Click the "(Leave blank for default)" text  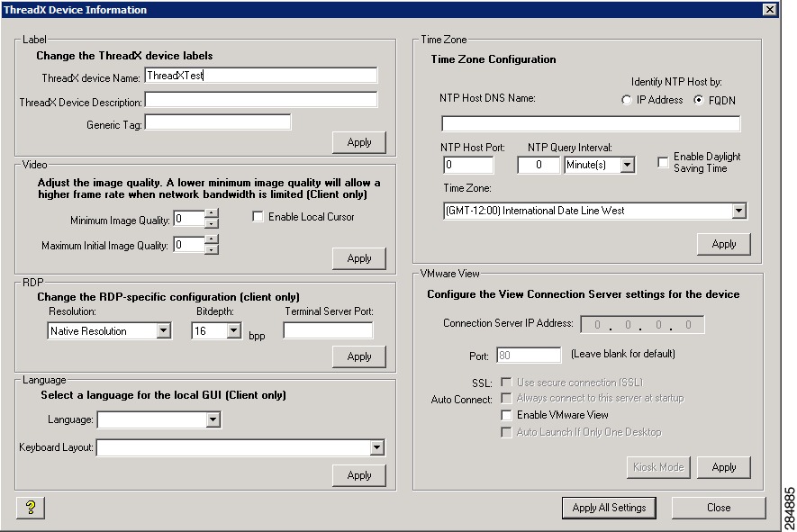pyautogui.click(x=622, y=354)
